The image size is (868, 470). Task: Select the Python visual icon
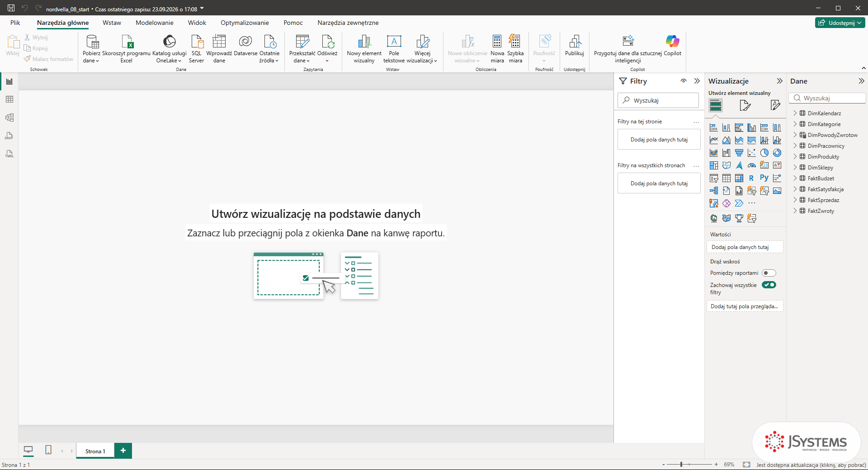pos(764,178)
